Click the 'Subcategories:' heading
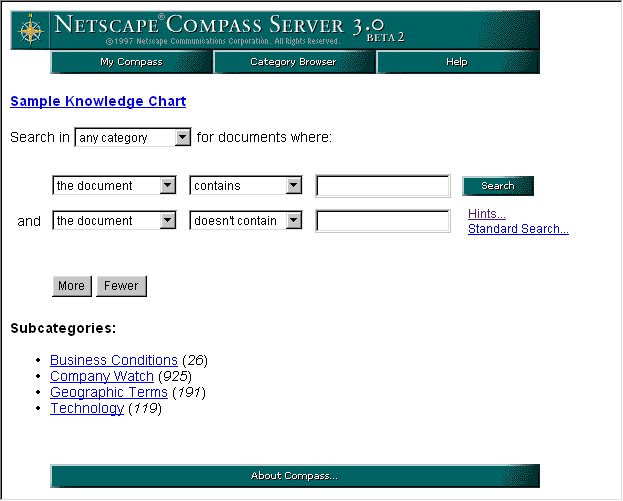The width and height of the screenshot is (623, 501). click(x=63, y=328)
